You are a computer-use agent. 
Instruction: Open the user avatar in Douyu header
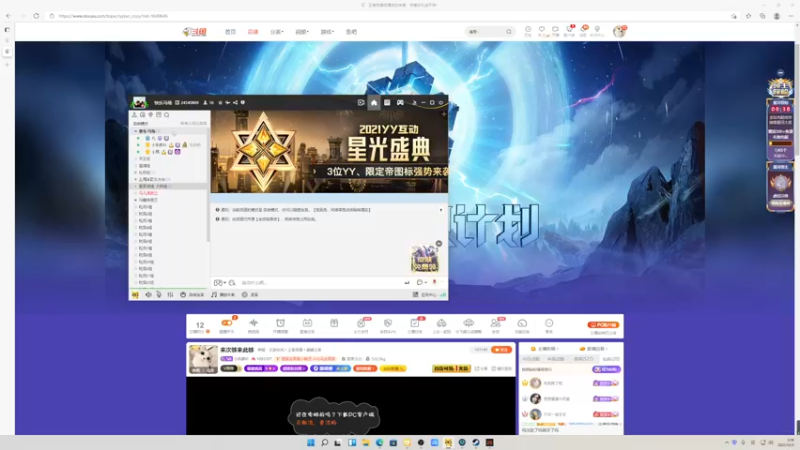click(619, 32)
